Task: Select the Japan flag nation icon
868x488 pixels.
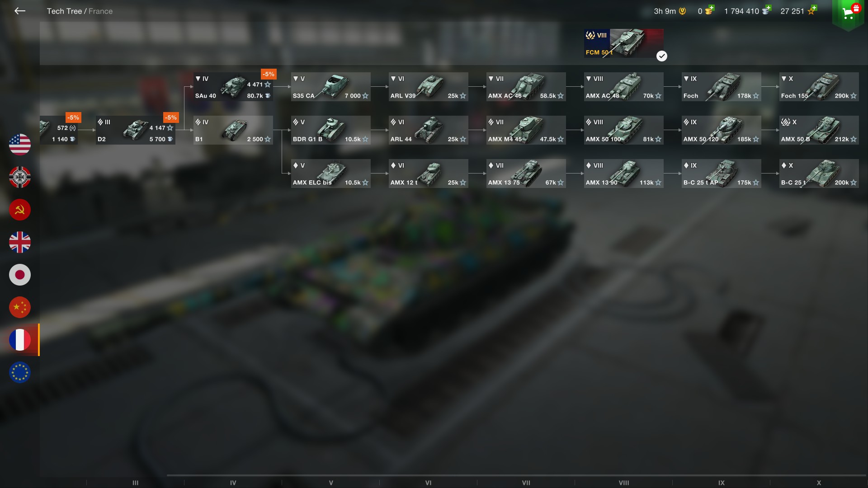Action: [20, 275]
